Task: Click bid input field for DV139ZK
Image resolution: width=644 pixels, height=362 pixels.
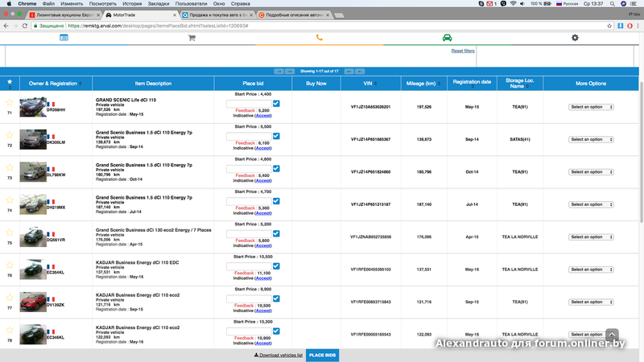Action: click(249, 298)
